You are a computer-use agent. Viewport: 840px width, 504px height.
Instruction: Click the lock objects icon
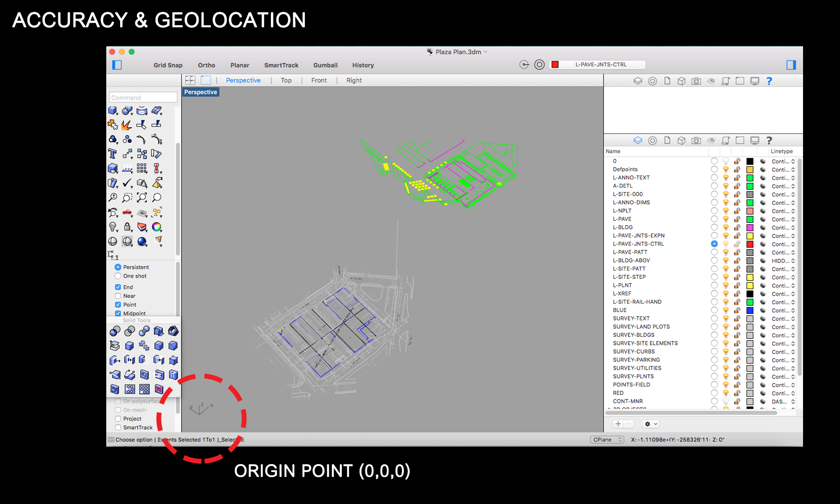[x=127, y=227]
